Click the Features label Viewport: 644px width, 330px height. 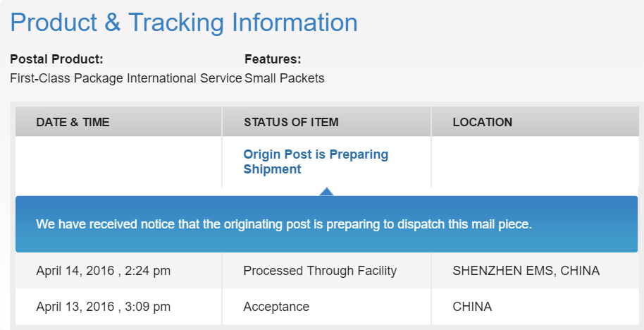click(273, 59)
